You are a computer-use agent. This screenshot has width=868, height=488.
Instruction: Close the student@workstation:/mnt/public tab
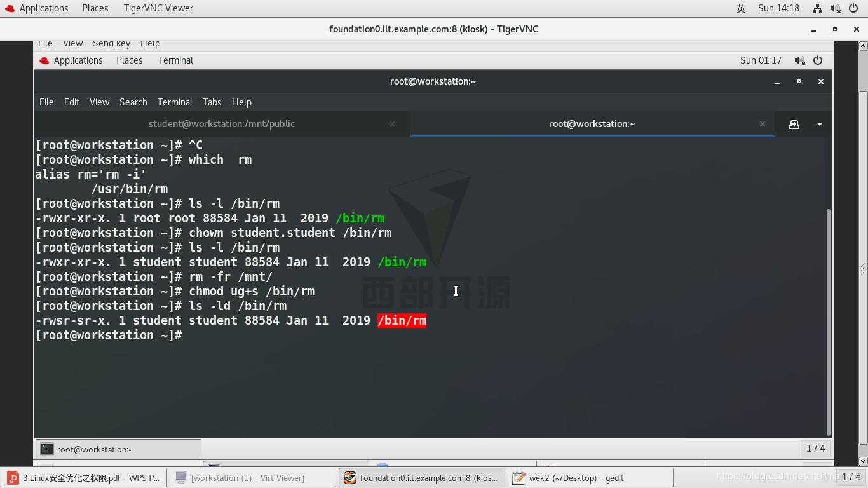tap(392, 124)
